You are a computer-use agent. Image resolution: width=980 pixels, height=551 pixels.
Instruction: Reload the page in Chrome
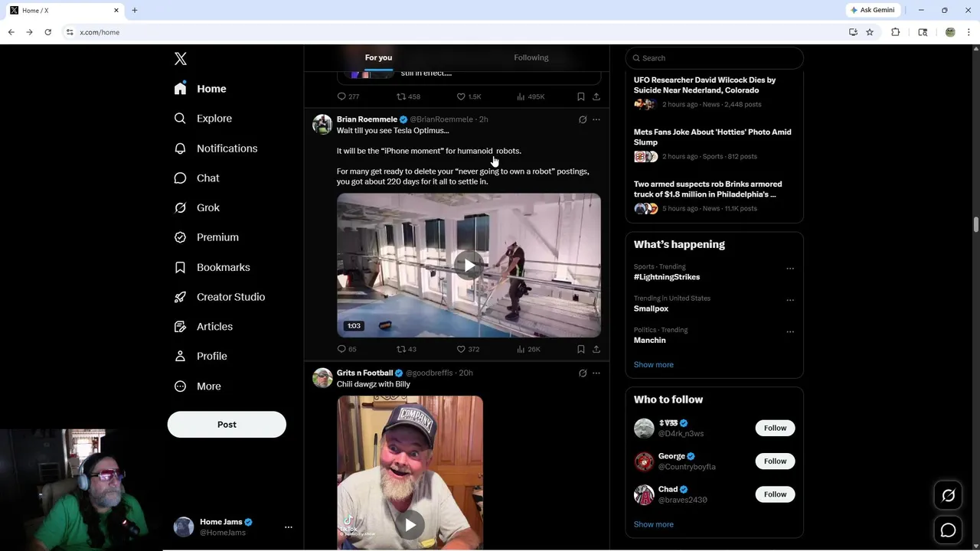click(47, 32)
